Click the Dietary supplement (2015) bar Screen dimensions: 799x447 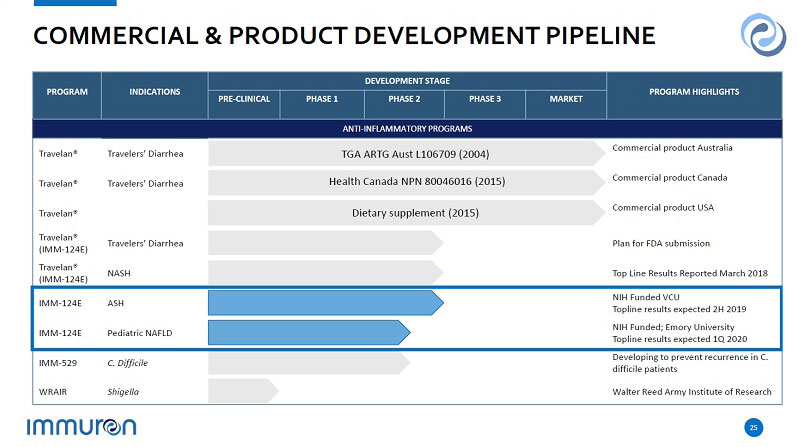[406, 213]
